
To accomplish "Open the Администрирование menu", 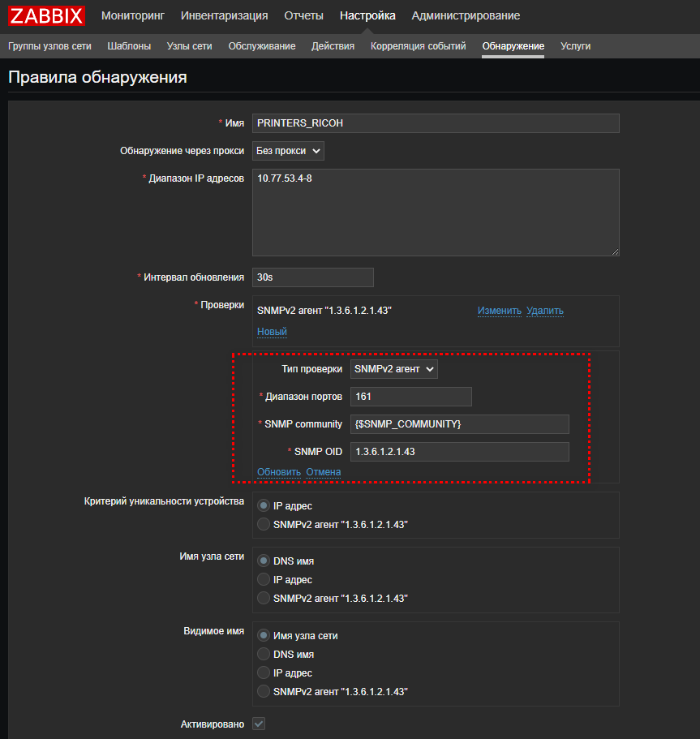I will 466,15.
